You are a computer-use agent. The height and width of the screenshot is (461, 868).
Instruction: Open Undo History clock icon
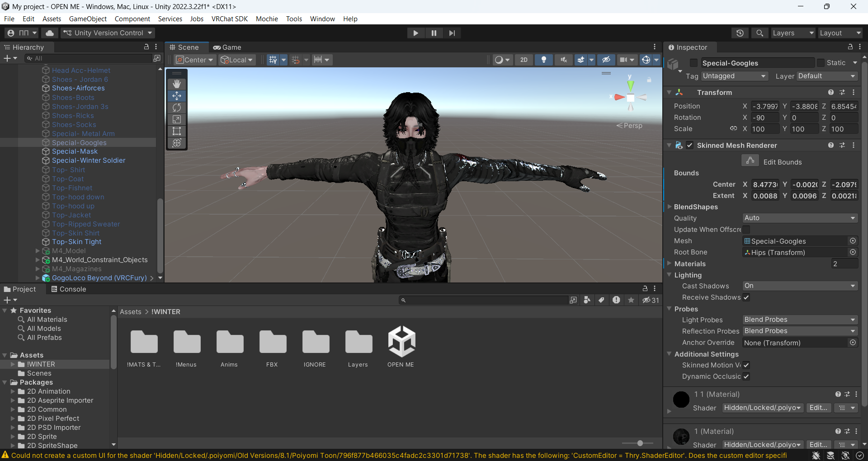tap(740, 33)
